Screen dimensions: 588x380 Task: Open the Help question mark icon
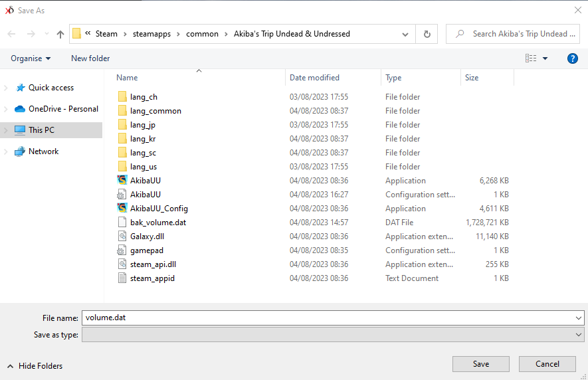(x=572, y=58)
